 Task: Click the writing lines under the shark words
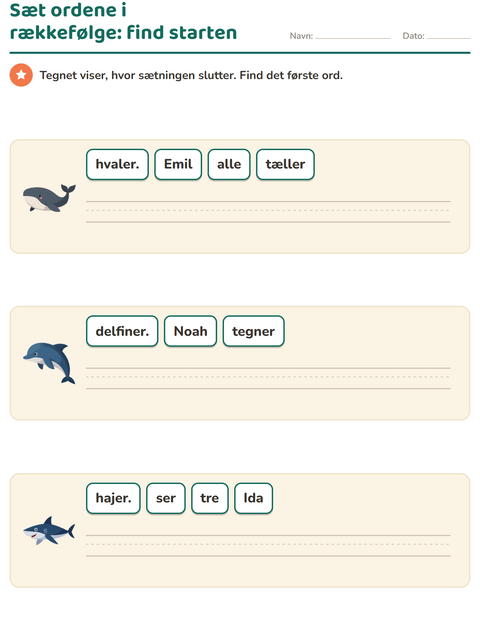(268, 546)
